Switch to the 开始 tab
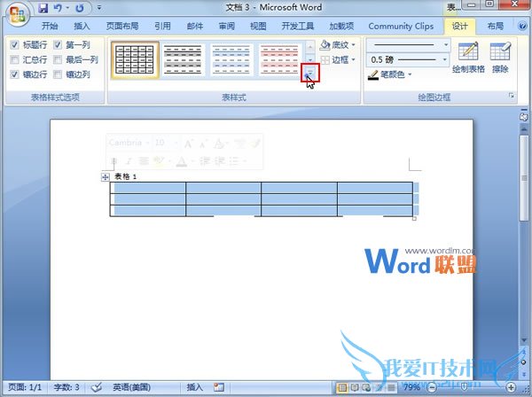 click(50, 26)
